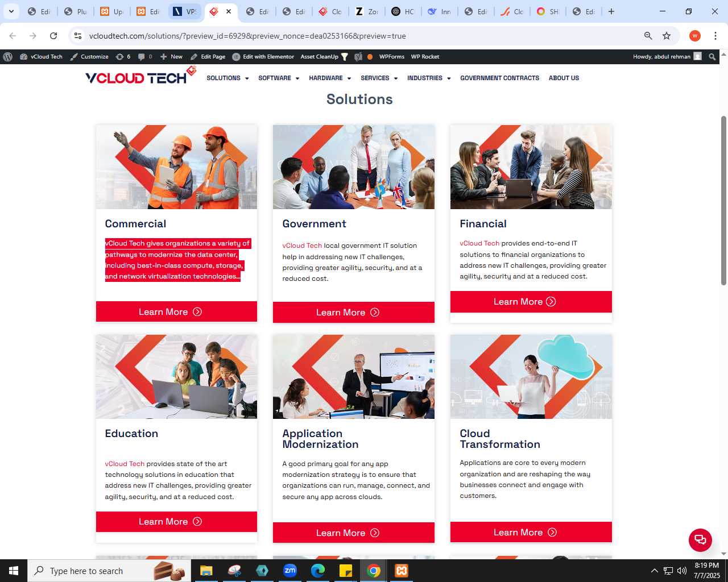Click Howdy, abdul rehman account menu
728x582 pixels.
tap(667, 57)
